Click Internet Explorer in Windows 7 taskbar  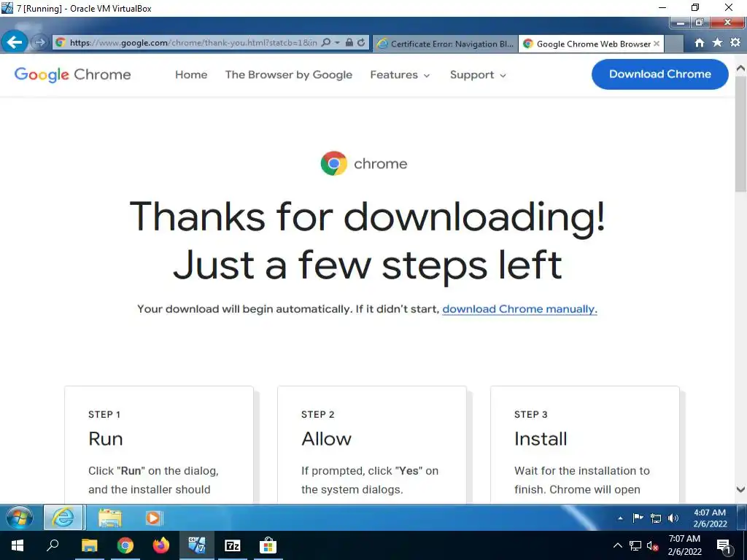[x=63, y=518]
